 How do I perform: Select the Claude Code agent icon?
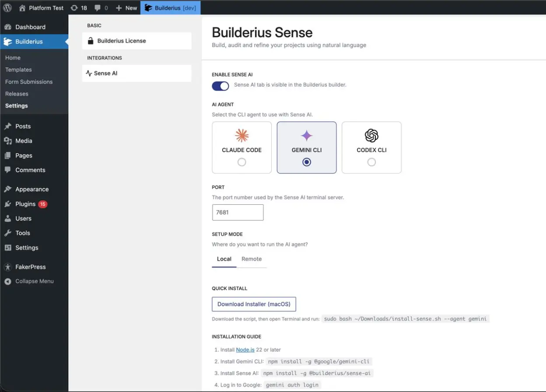pyautogui.click(x=241, y=136)
